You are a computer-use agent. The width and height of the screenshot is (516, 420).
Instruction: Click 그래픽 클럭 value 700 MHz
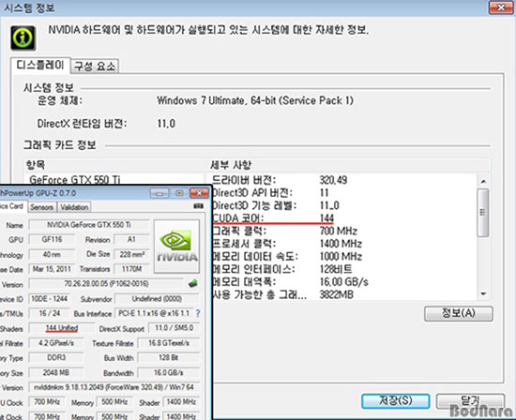[339, 231]
